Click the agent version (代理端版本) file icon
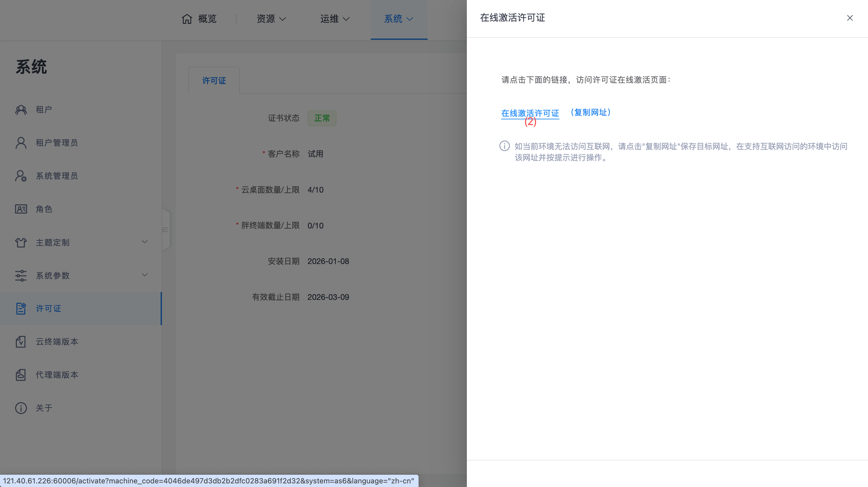The height and width of the screenshot is (487, 868). point(21,375)
